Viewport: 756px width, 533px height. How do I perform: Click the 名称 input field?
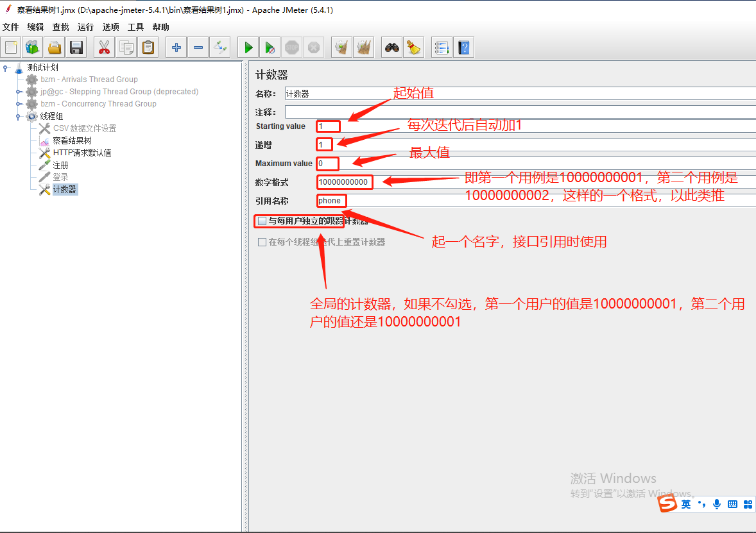(x=520, y=94)
